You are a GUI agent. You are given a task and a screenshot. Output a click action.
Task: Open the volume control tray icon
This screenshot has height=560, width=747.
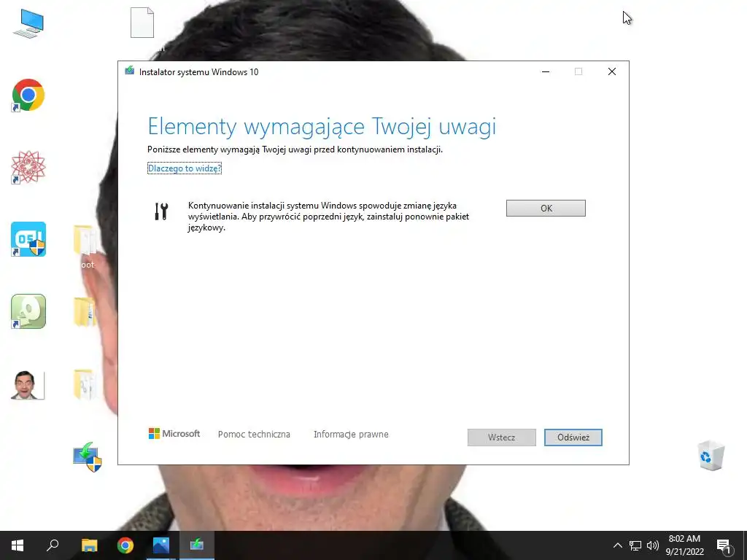653,545
